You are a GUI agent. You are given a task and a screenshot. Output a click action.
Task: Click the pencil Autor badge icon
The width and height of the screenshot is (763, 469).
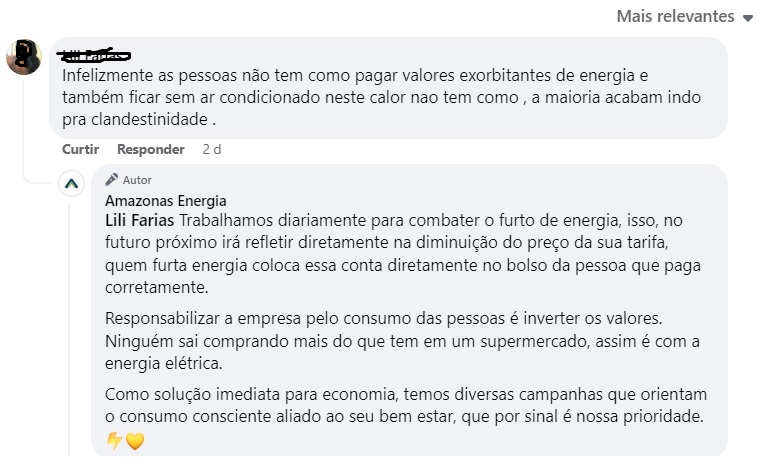pos(112,179)
